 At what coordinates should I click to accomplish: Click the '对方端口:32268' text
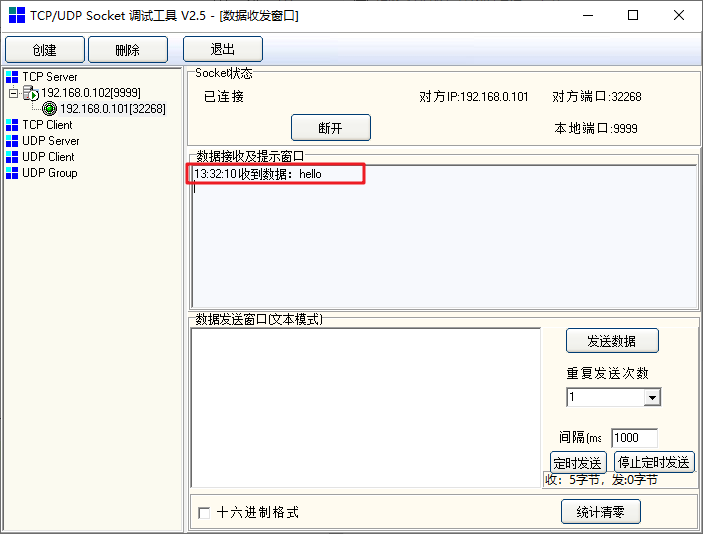(x=597, y=97)
